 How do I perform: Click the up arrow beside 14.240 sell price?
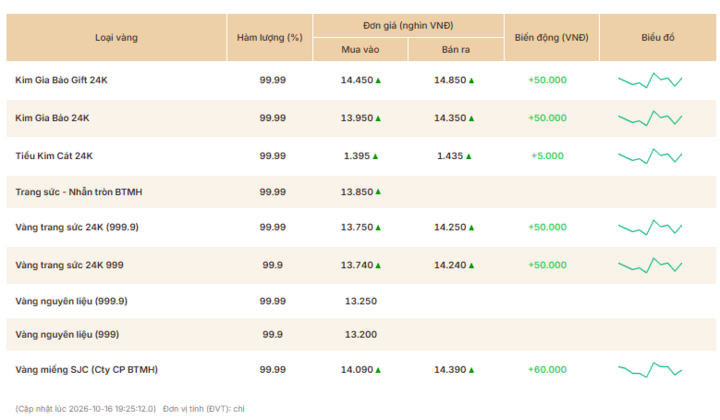click(x=472, y=266)
